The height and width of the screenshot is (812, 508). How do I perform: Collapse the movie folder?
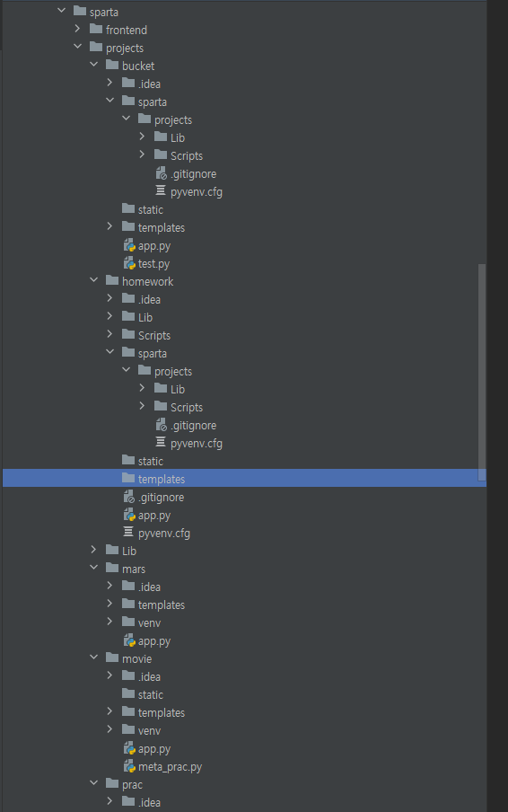point(93,658)
